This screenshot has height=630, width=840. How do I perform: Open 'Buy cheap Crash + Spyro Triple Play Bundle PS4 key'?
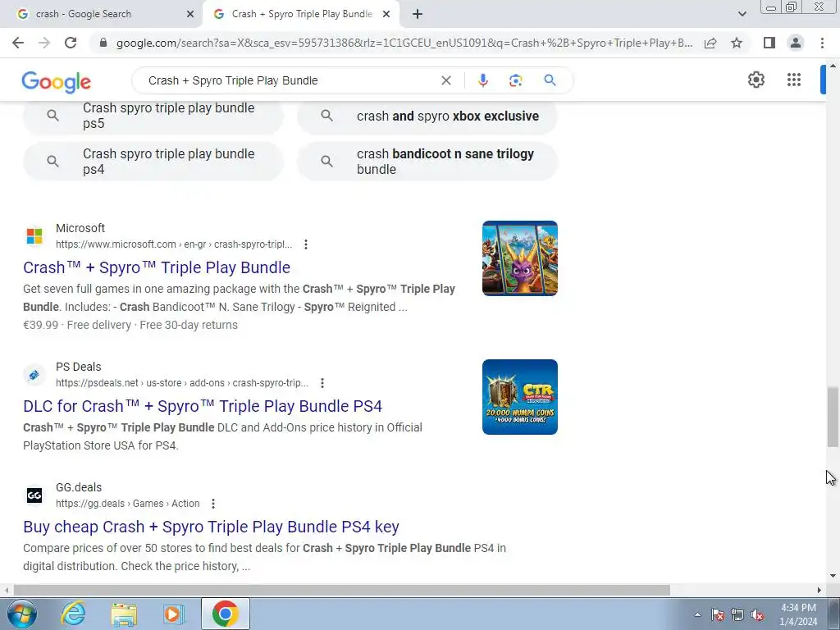point(211,527)
